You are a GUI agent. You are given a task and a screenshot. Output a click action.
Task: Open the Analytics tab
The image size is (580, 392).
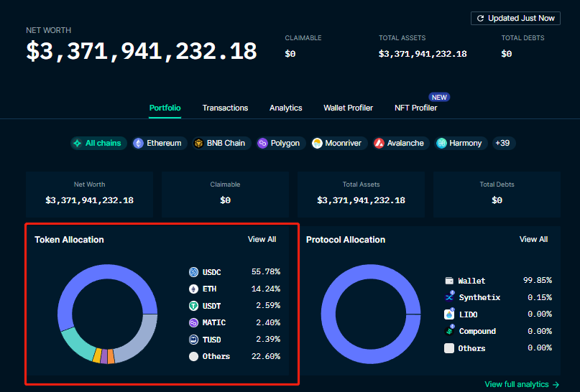click(286, 108)
